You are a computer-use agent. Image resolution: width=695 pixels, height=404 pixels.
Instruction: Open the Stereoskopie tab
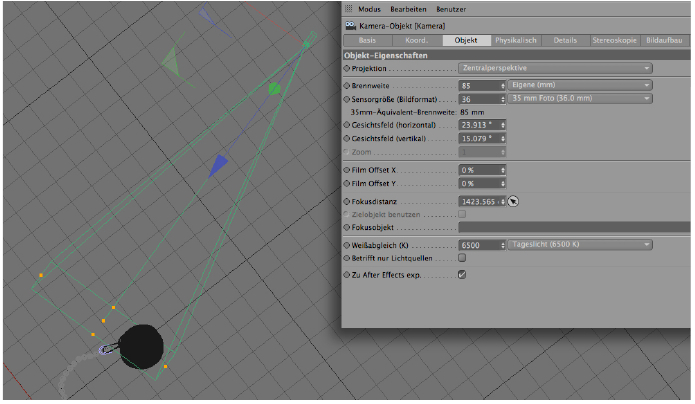click(613, 40)
